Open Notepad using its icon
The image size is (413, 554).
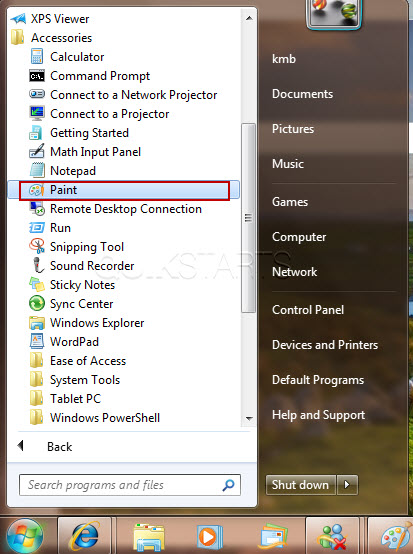pyautogui.click(x=37, y=170)
